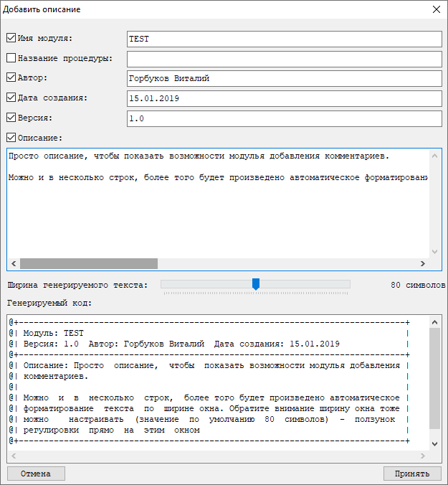
Task: Uncheck the Имя модуля checkbox
Action: 11,38
